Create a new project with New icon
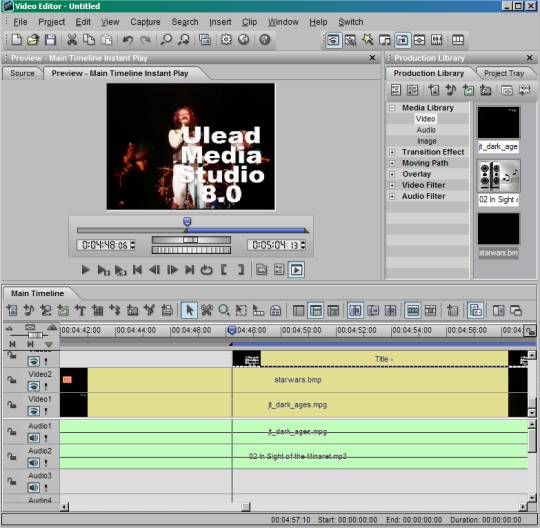 (x=17, y=40)
